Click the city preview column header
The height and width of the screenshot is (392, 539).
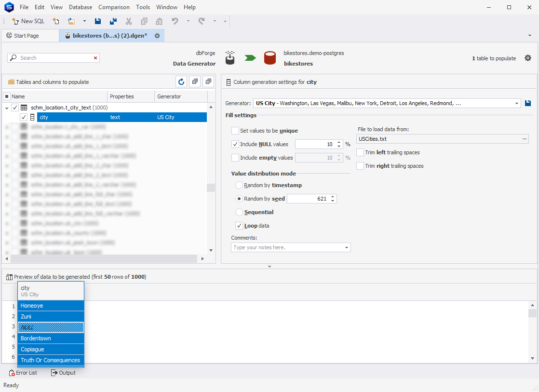click(51, 291)
